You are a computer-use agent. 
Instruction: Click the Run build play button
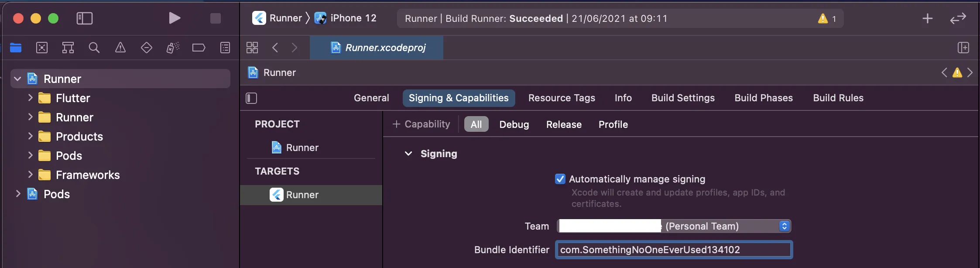point(175,18)
